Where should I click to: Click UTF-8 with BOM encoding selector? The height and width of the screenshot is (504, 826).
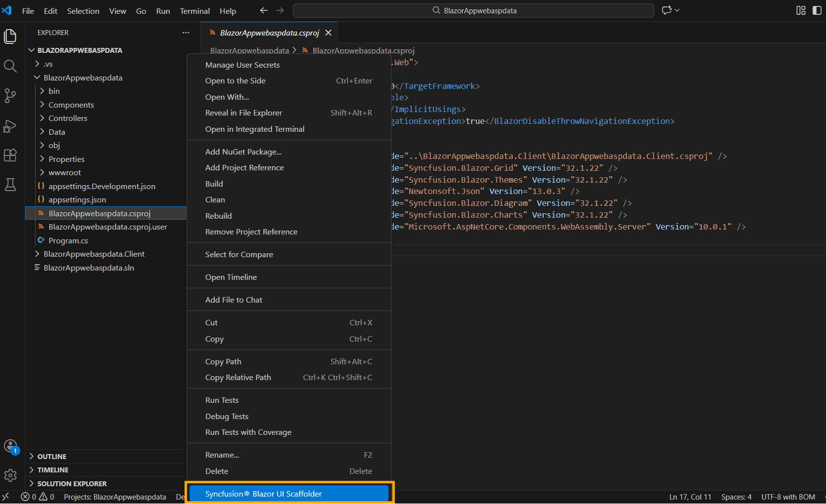coord(788,497)
